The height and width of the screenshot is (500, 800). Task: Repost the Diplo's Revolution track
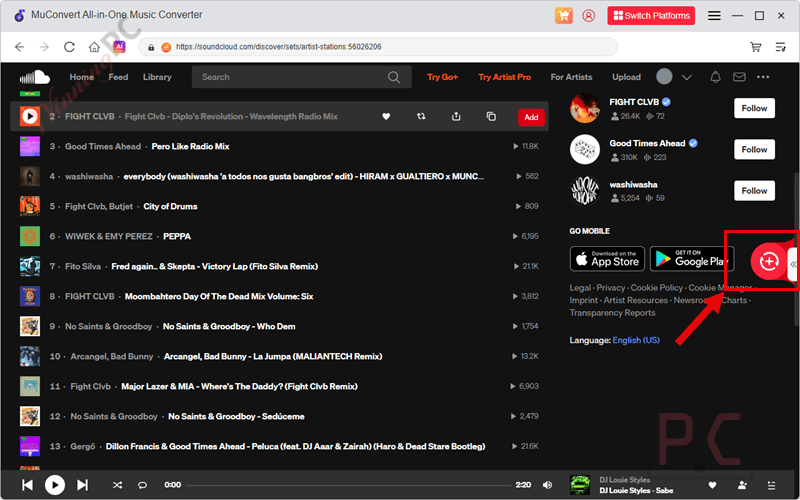tap(421, 117)
